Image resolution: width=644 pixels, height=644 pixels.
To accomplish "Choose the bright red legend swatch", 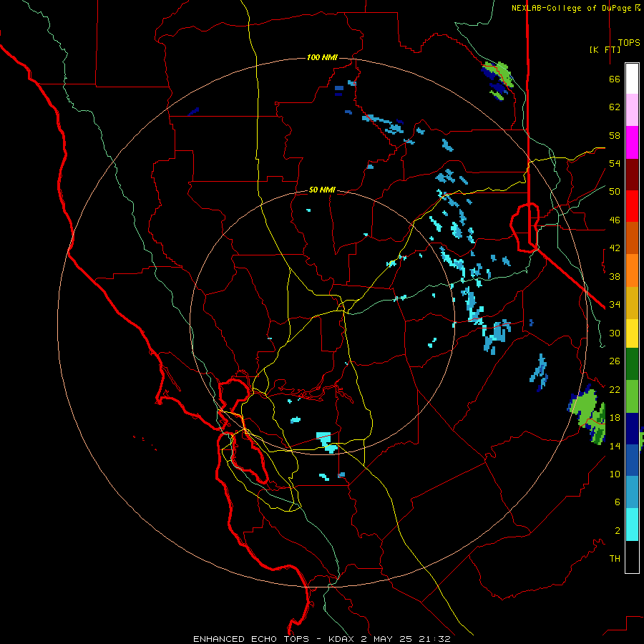I will pos(632,206).
